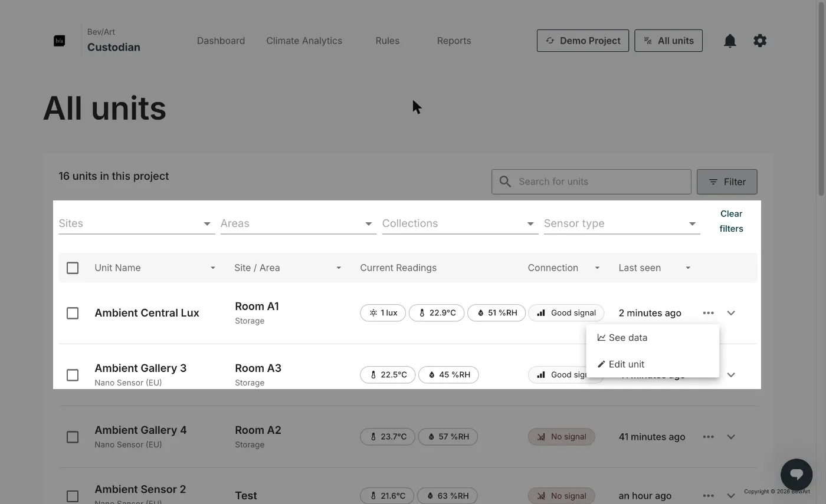Click the All units button
Screen dimensions: 826x504
668,41
